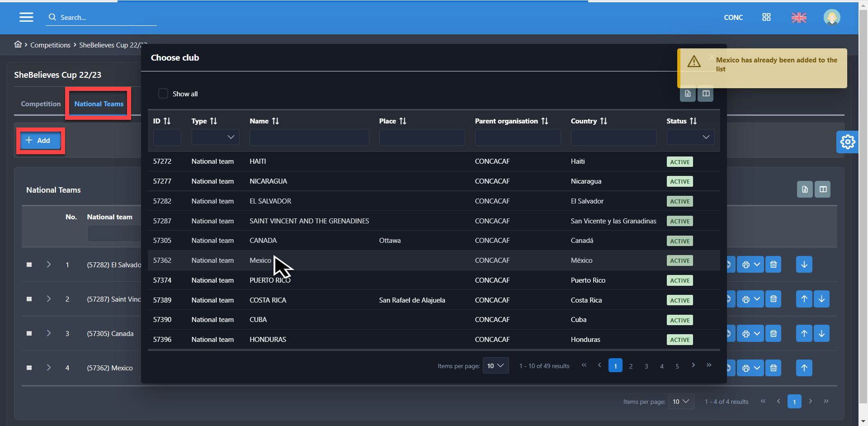868x426 pixels.
Task: Move Saint Vincent row up with arrow
Action: pyautogui.click(x=804, y=299)
